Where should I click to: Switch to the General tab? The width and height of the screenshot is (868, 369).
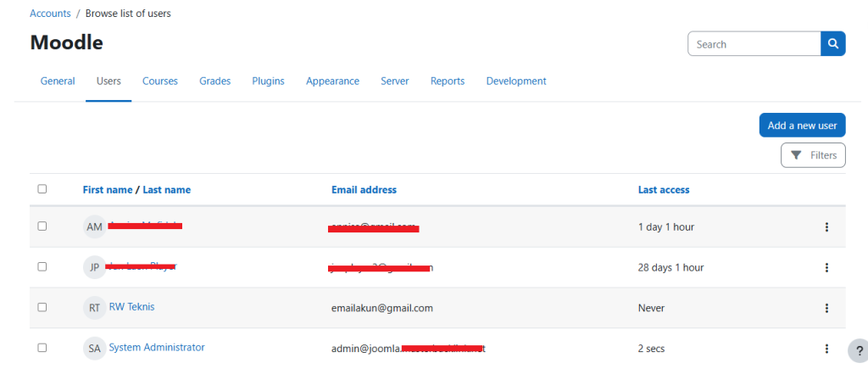coord(58,81)
